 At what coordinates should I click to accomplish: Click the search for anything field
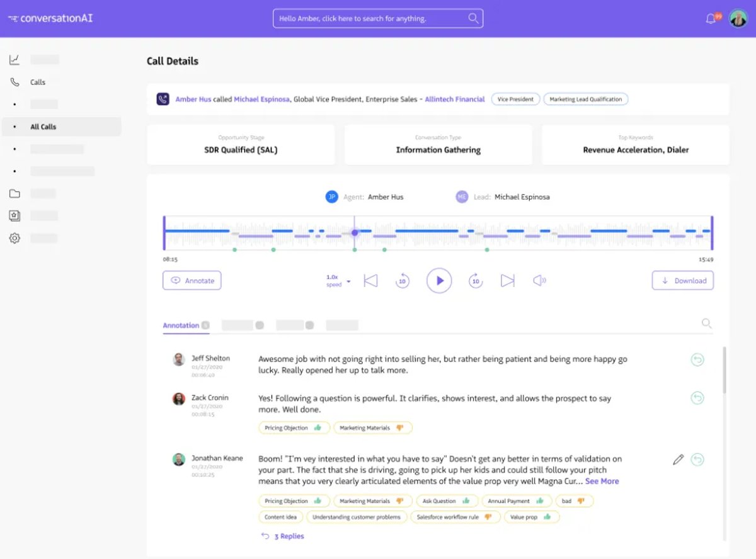pos(378,18)
